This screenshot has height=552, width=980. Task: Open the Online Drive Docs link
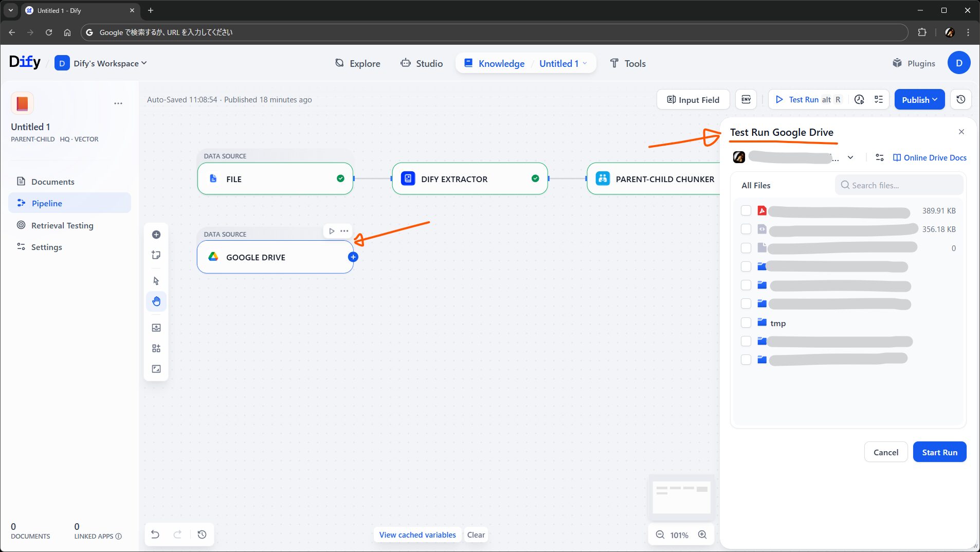930,157
